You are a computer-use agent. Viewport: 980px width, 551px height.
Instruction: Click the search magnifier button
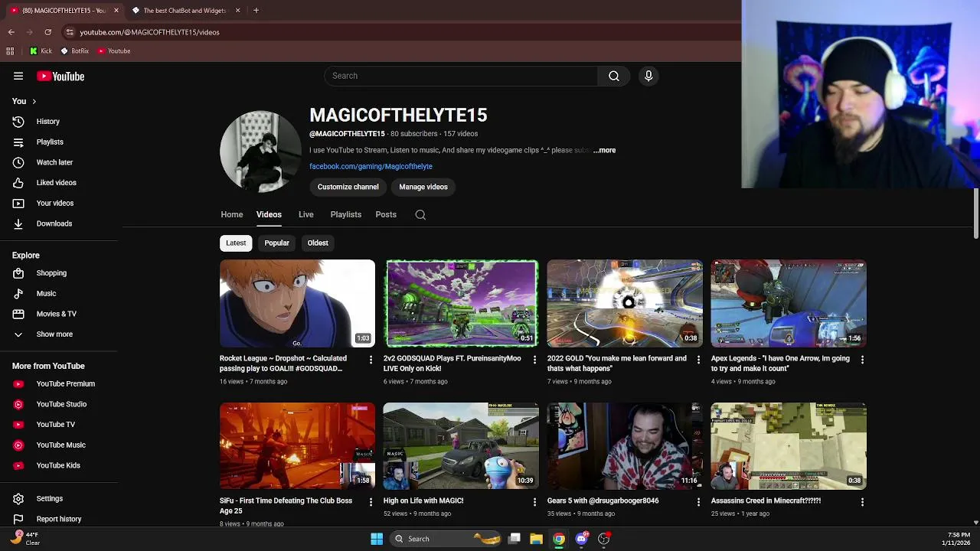tap(614, 76)
